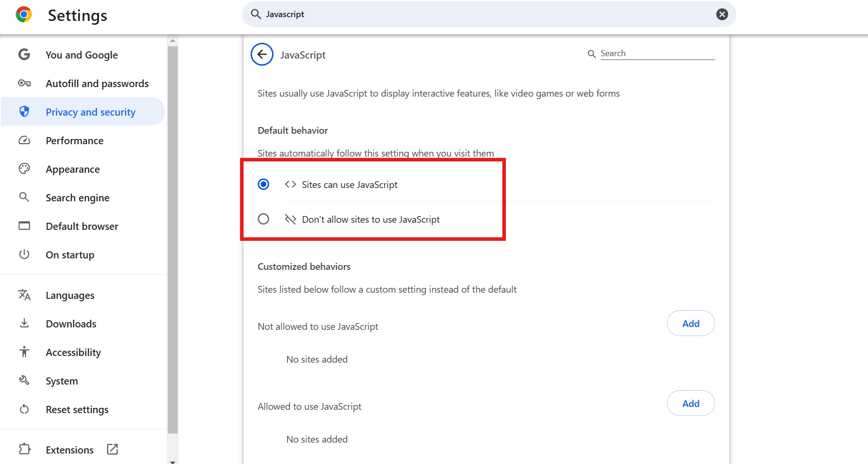This screenshot has width=868, height=464.
Task: Open Autofill and passwords section
Action: click(97, 84)
